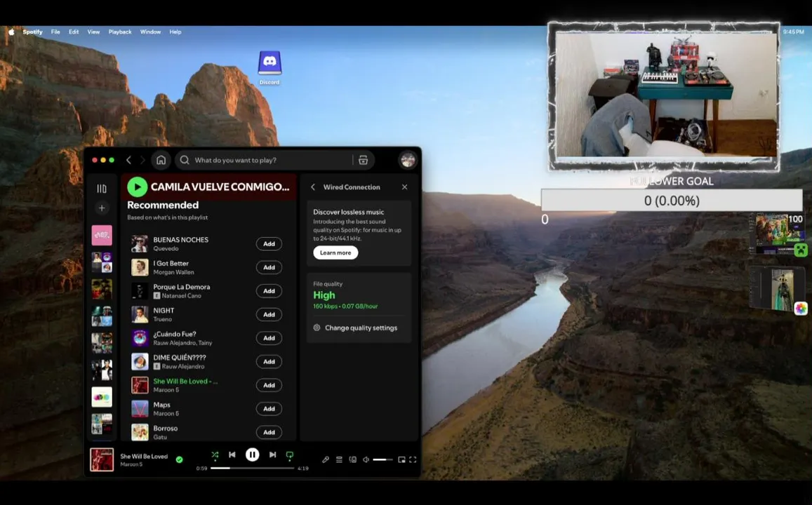Open the profile avatar menu
812x505 pixels.
408,160
